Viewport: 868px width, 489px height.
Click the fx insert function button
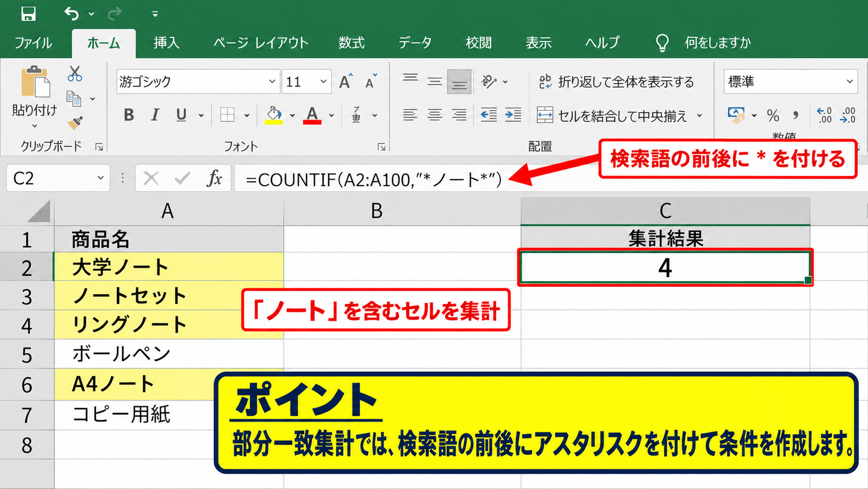click(214, 178)
